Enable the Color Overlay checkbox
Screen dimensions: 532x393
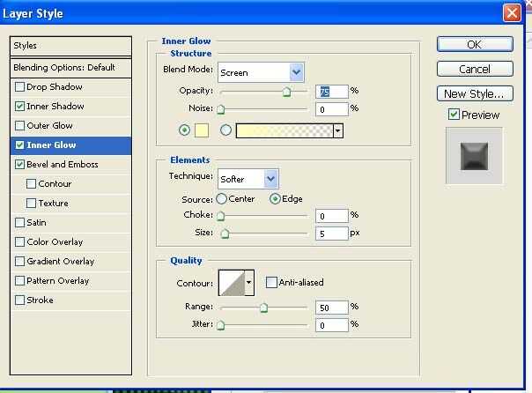click(x=20, y=242)
